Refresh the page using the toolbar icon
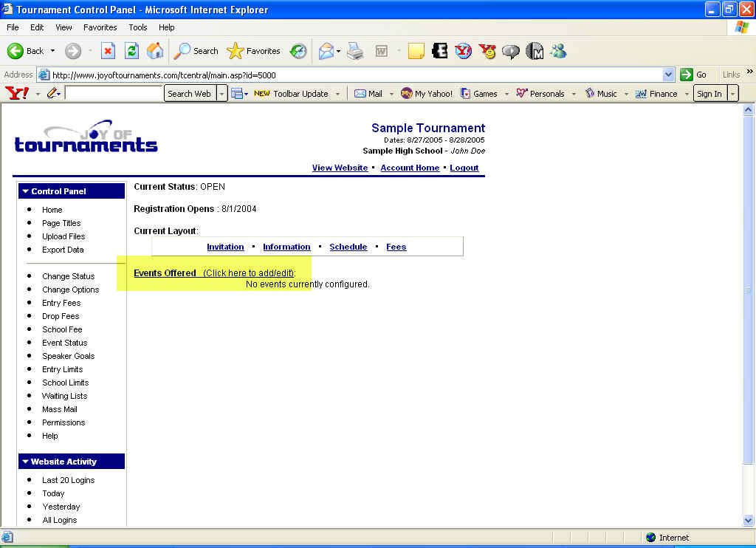 click(x=131, y=51)
